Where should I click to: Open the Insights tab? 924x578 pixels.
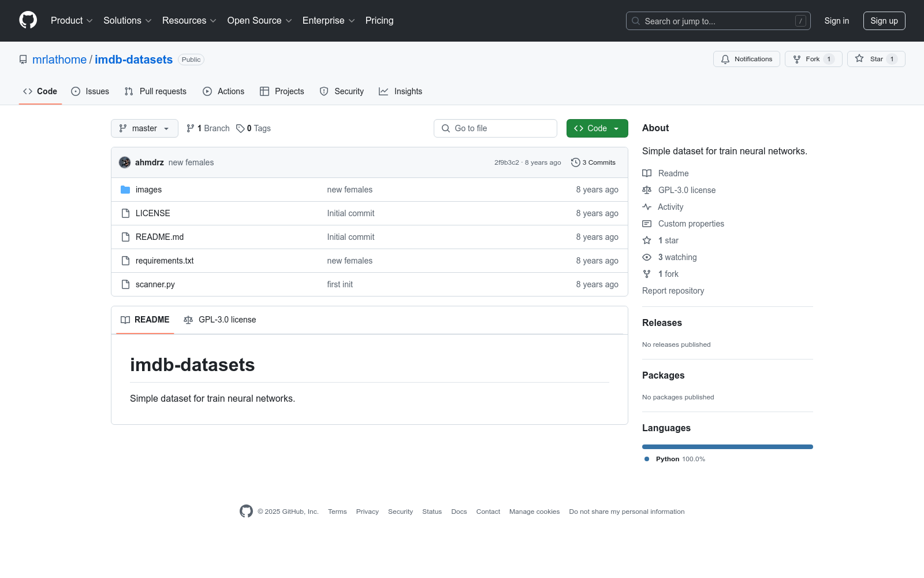click(401, 91)
